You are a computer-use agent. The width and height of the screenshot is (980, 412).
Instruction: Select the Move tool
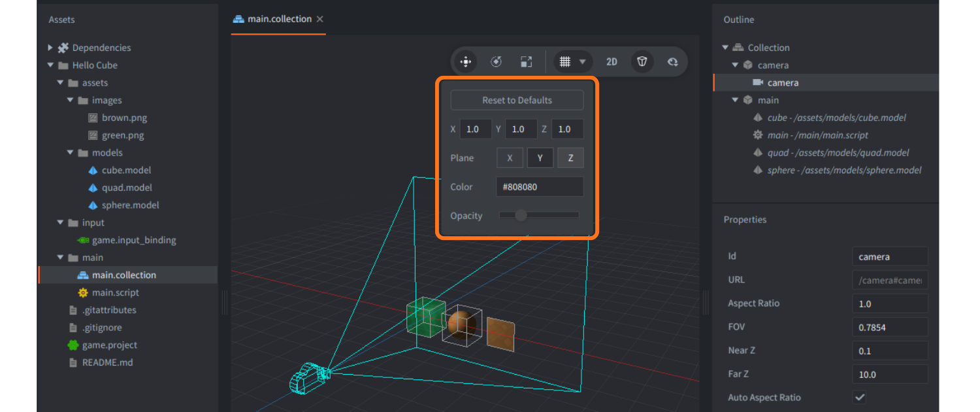pyautogui.click(x=465, y=61)
